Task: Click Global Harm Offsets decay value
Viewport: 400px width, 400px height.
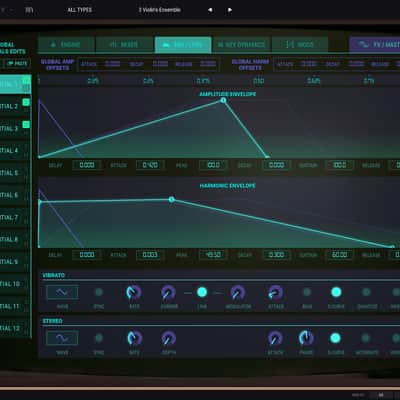Action: (x=356, y=64)
